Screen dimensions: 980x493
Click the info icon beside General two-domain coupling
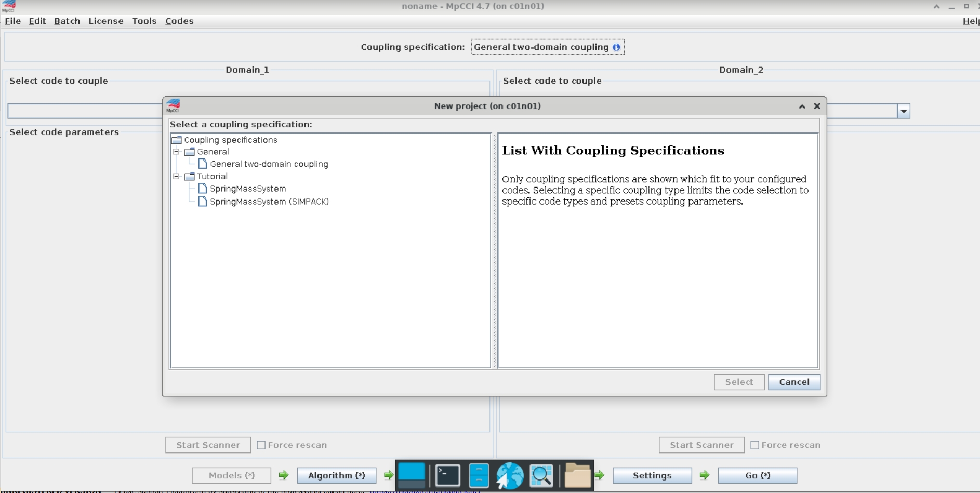[616, 47]
